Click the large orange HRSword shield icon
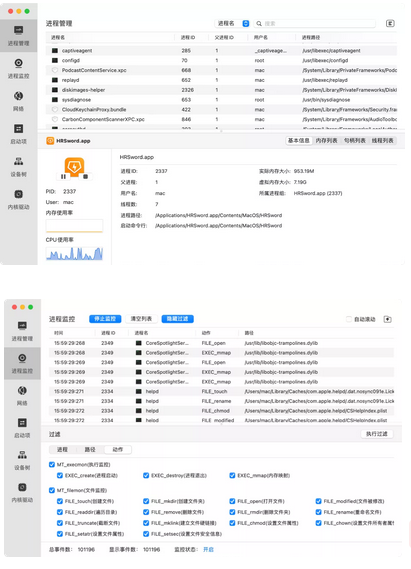This screenshot has width=411, height=569. (x=74, y=166)
